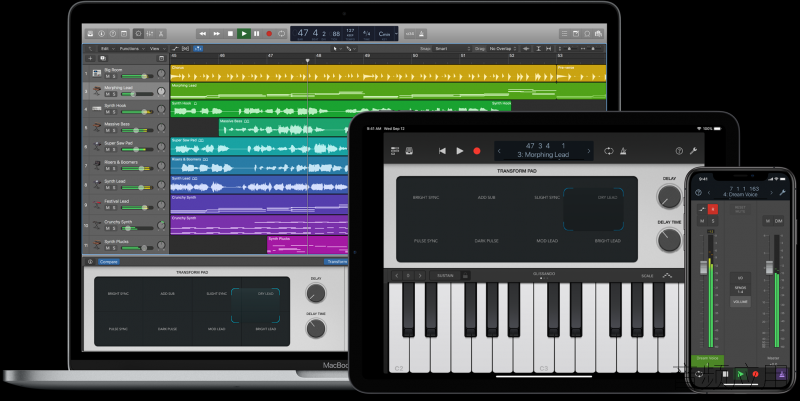Open Quick Help on the MacBook toolbar

pos(113,34)
